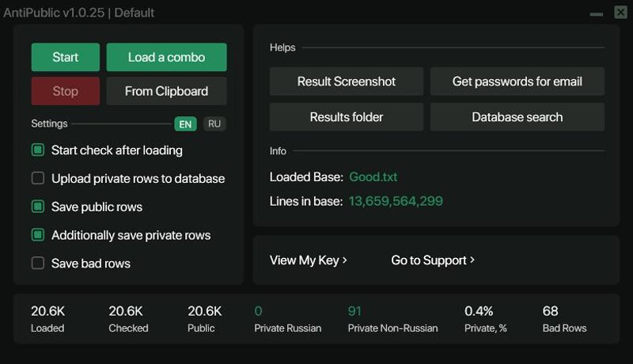Disable Additionally save private rows

click(38, 235)
